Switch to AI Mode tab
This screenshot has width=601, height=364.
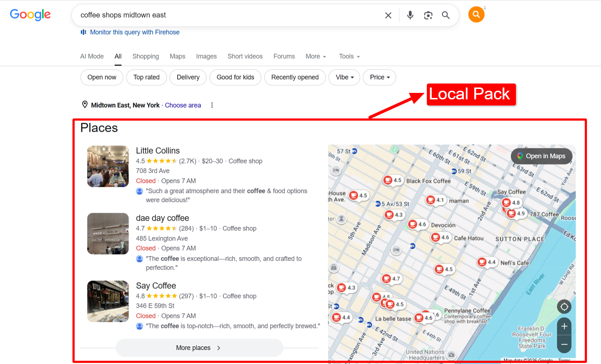92,56
